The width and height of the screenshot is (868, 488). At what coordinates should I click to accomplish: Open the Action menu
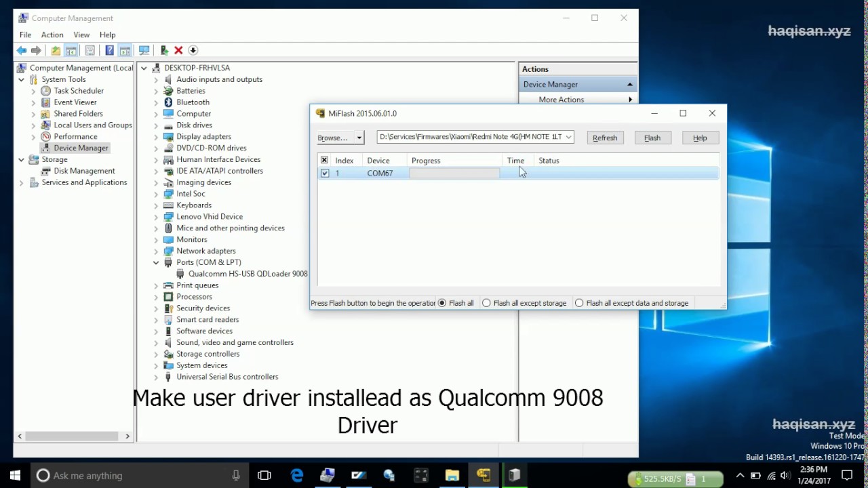pos(52,35)
